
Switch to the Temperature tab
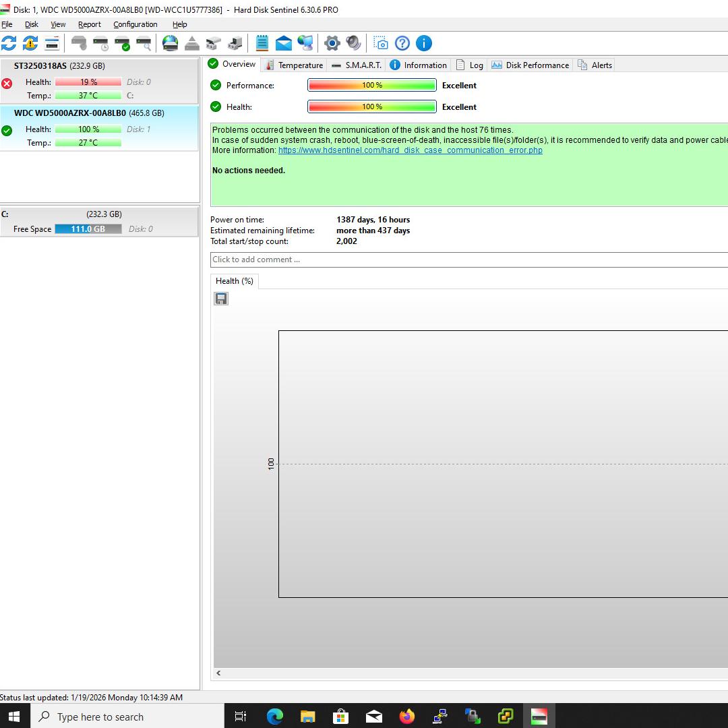pos(294,65)
